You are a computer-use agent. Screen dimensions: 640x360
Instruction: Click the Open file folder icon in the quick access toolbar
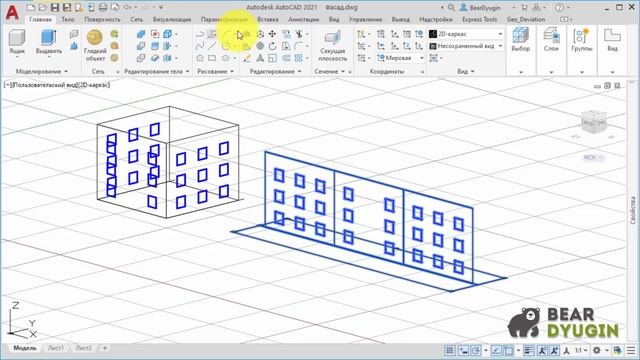[42, 7]
